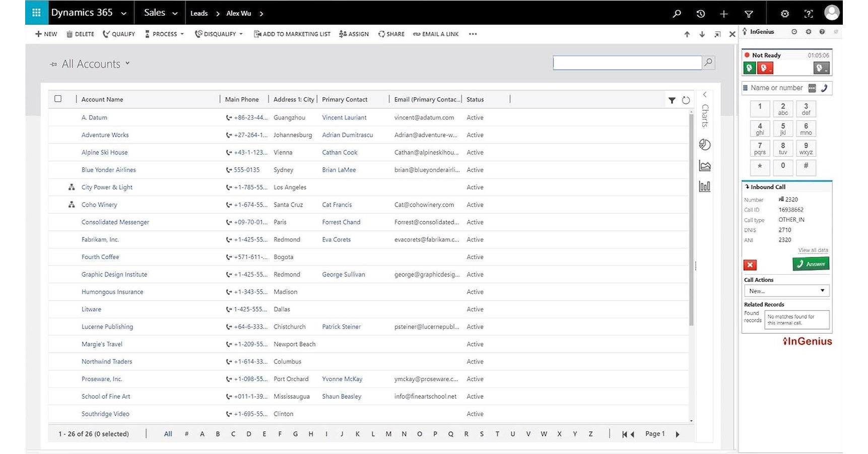
Task: Click the green Ready phone icon
Action: pyautogui.click(x=749, y=68)
